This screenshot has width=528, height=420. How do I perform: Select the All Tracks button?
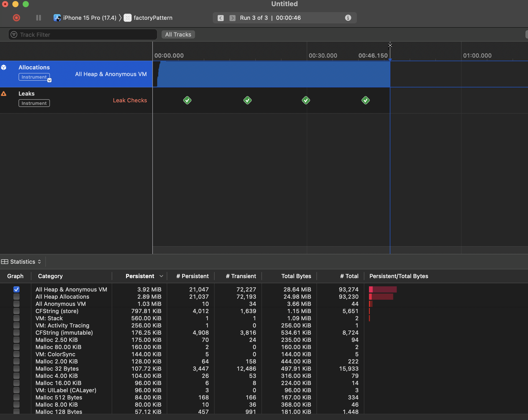click(178, 34)
